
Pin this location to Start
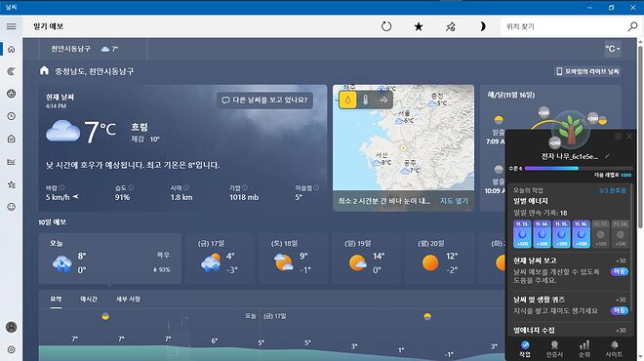[x=451, y=26]
